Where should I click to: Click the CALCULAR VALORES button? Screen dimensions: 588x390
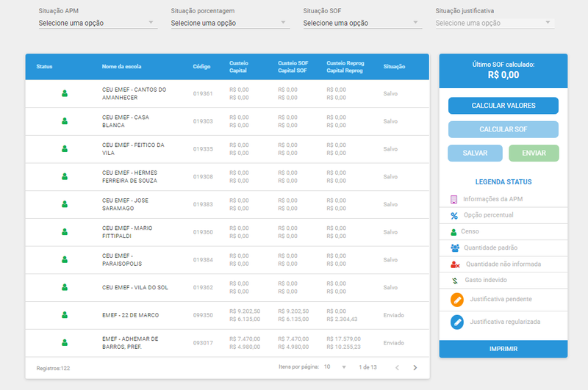coord(503,106)
